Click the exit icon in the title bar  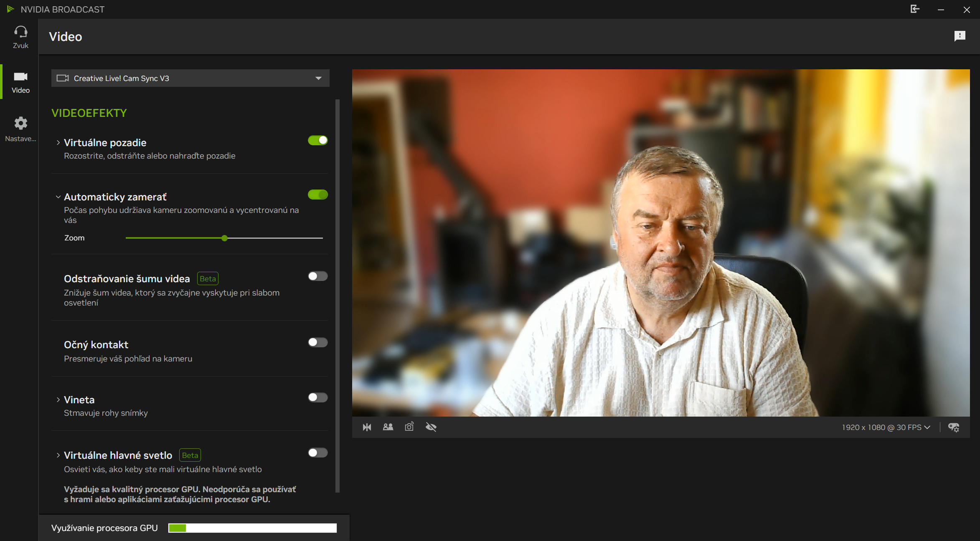pos(915,9)
